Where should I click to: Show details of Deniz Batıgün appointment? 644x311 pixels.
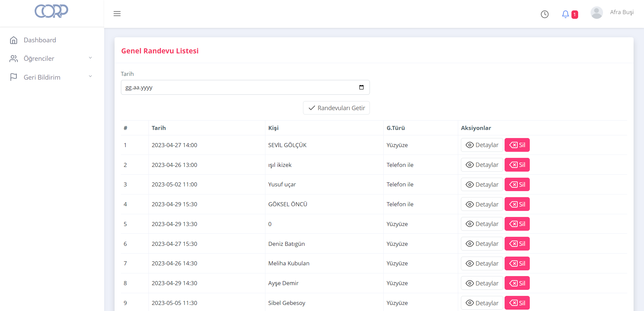(482, 244)
